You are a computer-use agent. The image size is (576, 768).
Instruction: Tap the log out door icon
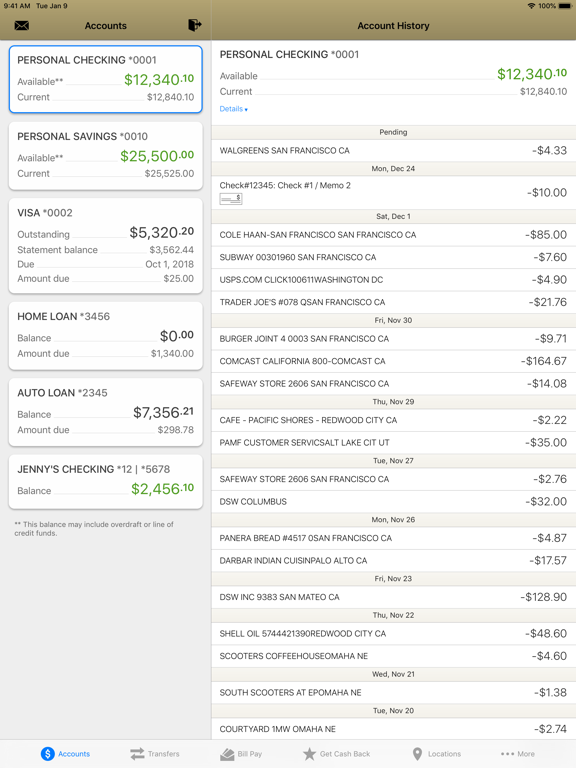(194, 25)
